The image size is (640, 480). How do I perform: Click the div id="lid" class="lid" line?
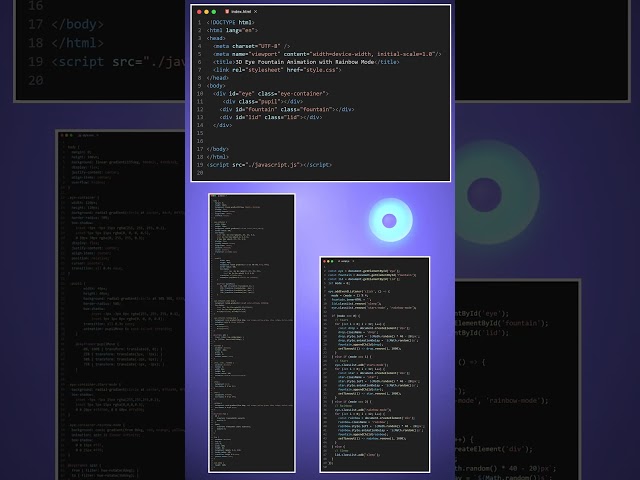pos(271,117)
